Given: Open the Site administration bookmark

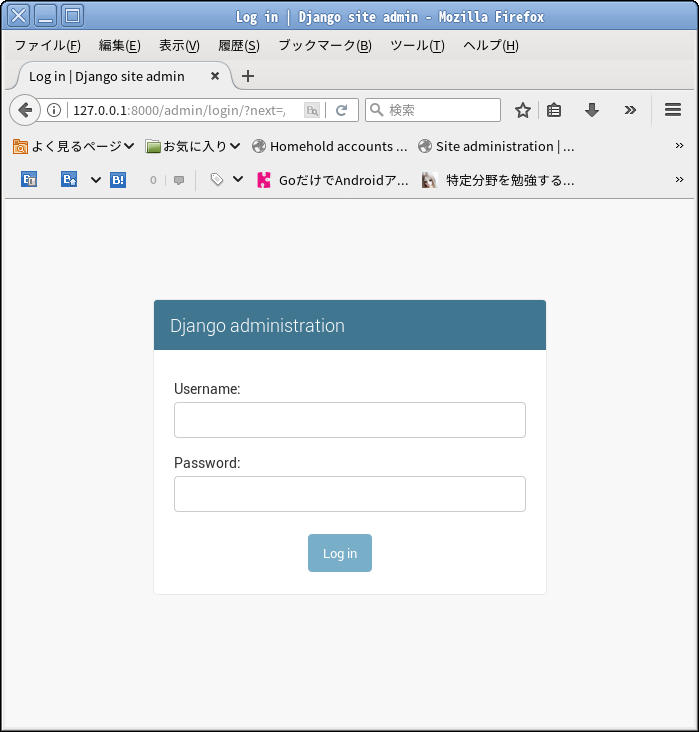Looking at the screenshot, I should [496, 147].
